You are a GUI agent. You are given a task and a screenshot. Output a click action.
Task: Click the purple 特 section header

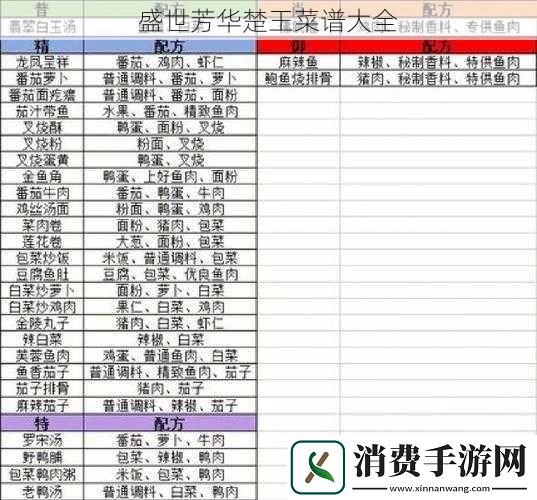(x=42, y=423)
